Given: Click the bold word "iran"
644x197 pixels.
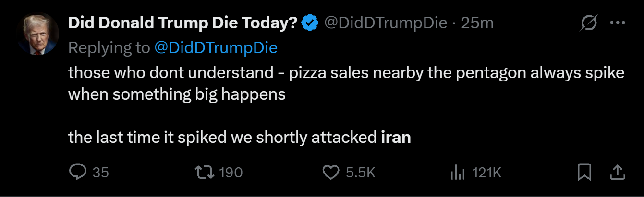Looking at the screenshot, I should pyautogui.click(x=396, y=138).
